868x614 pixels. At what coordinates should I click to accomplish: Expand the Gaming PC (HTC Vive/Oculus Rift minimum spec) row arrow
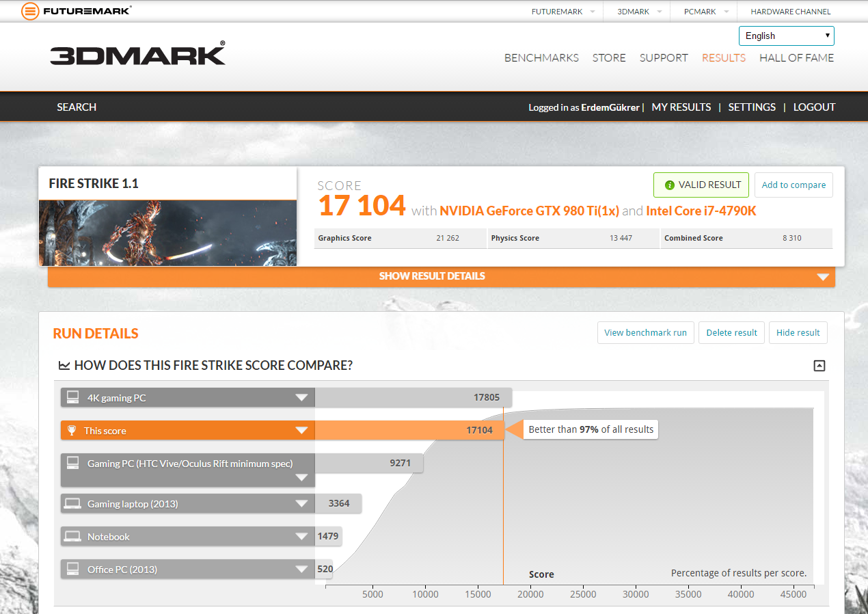coord(301,478)
